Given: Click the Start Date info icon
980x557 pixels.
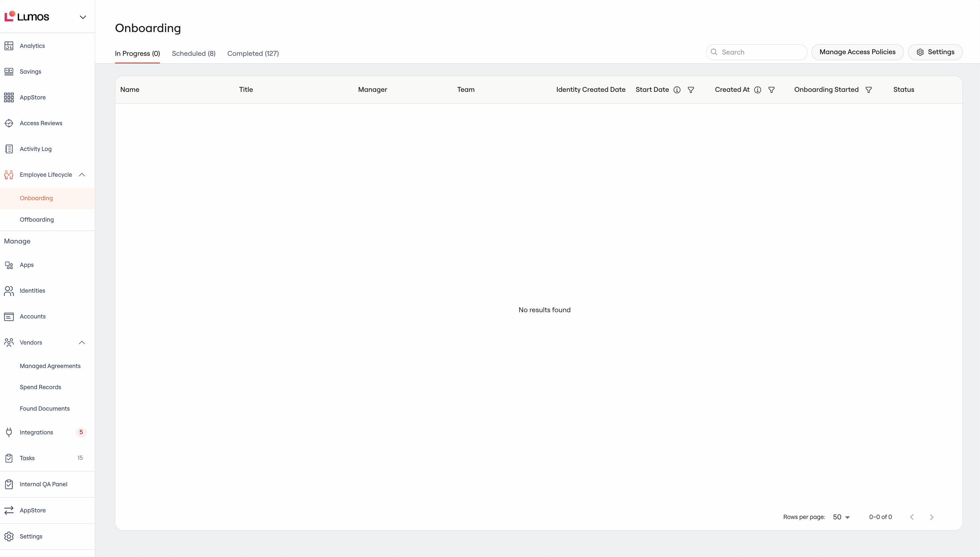Looking at the screenshot, I should click(x=677, y=90).
